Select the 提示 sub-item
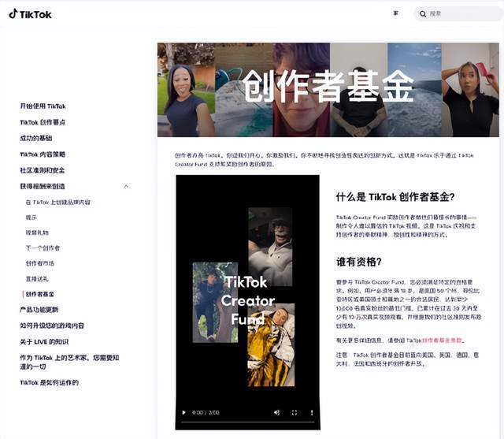 pyautogui.click(x=31, y=218)
